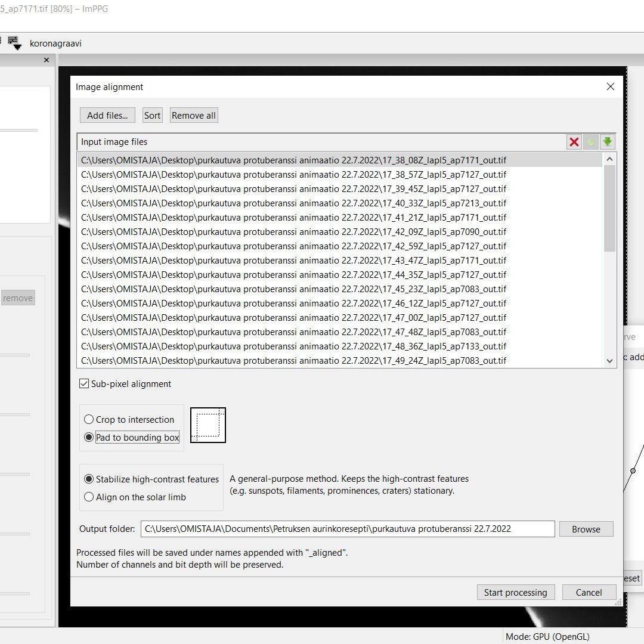Click the koronagraavi preset label

click(55, 43)
